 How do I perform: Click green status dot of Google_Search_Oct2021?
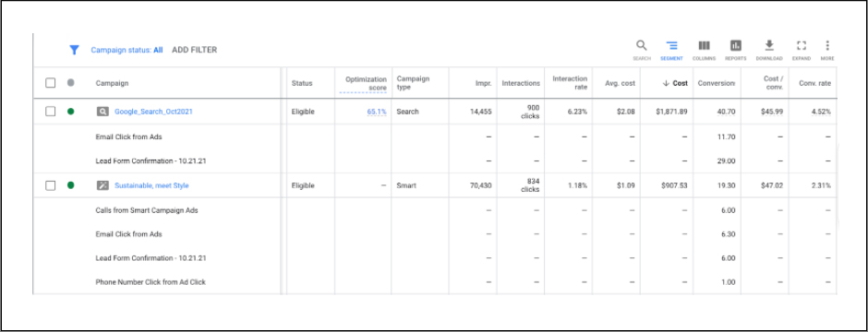tap(70, 112)
